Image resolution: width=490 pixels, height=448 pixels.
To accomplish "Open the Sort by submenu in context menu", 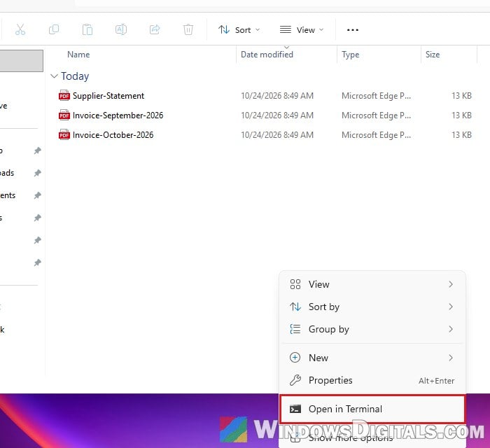I will (x=372, y=307).
